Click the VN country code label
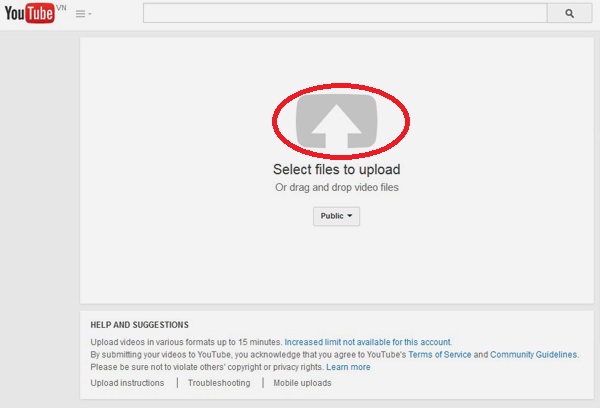 pyautogui.click(x=63, y=7)
